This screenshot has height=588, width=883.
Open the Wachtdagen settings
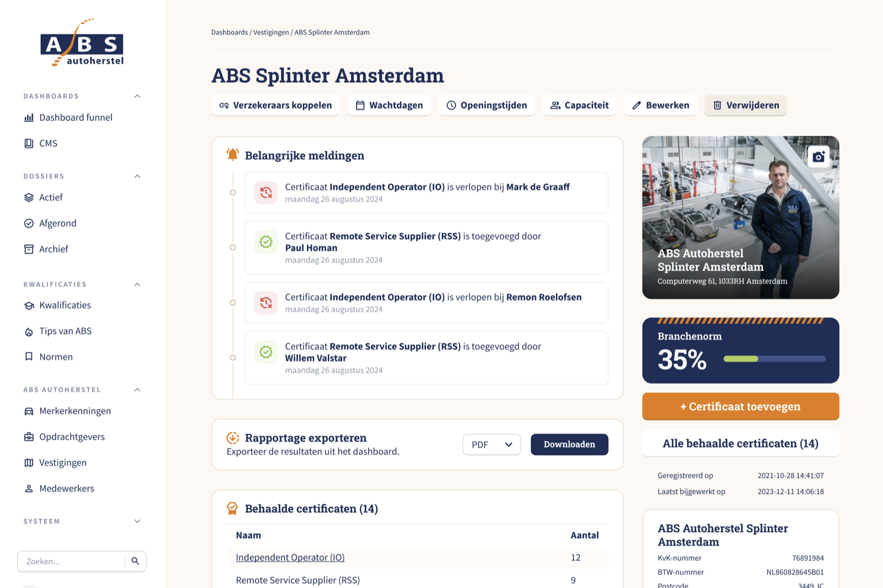pos(389,105)
